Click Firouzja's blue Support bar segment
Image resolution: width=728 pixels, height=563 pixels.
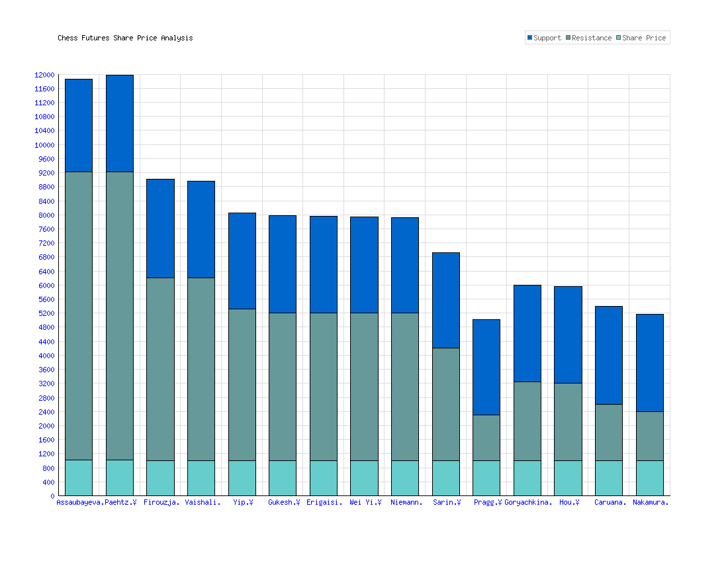161,229
